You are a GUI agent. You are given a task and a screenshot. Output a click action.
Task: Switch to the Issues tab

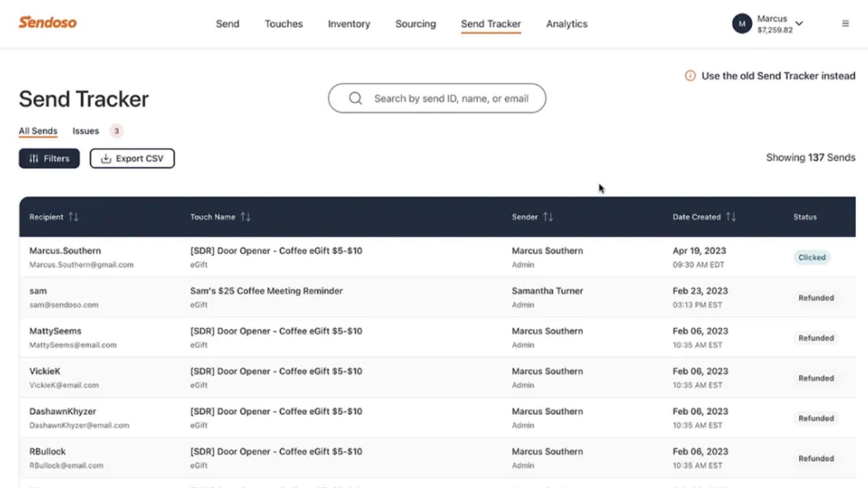(86, 131)
